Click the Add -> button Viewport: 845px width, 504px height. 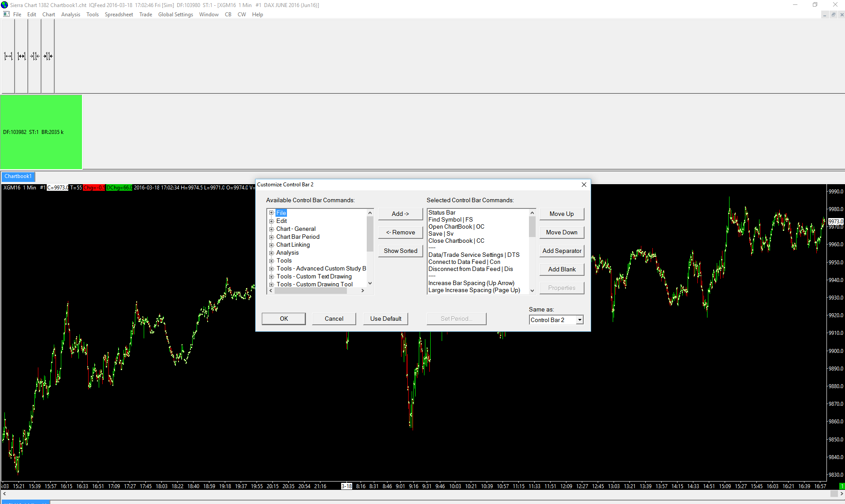[400, 214]
